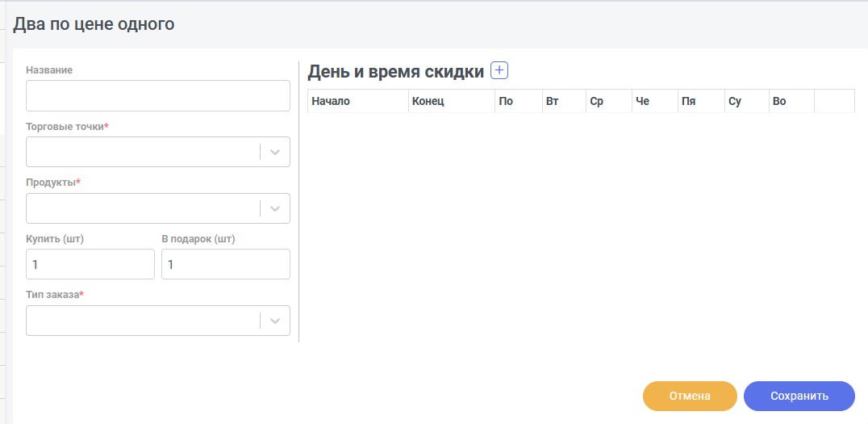Click the В подарок (шт) label
The width and height of the screenshot is (868, 424).
pos(198,239)
